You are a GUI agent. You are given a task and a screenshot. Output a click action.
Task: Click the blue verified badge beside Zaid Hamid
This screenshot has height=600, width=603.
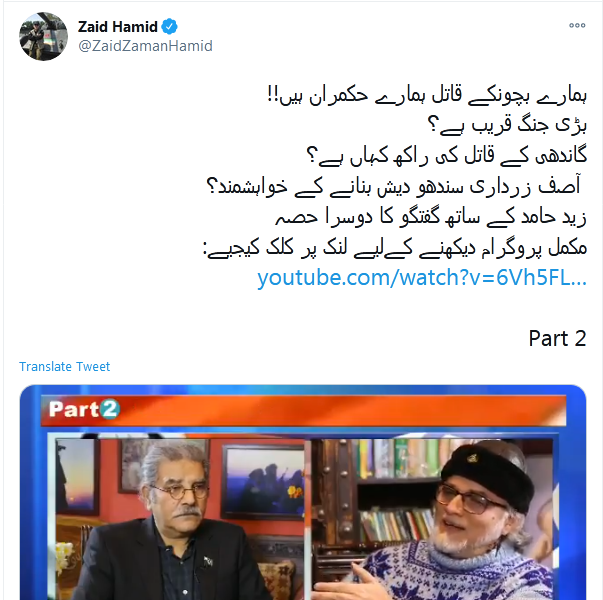169,27
